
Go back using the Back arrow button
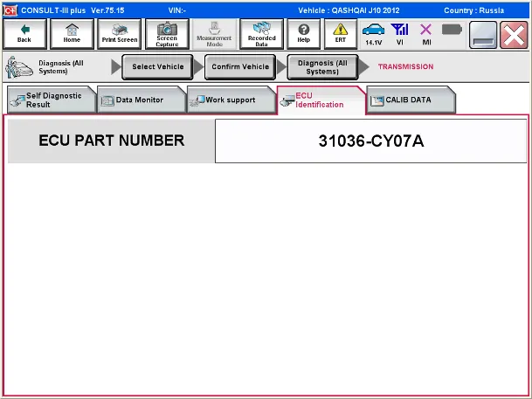pos(24,34)
